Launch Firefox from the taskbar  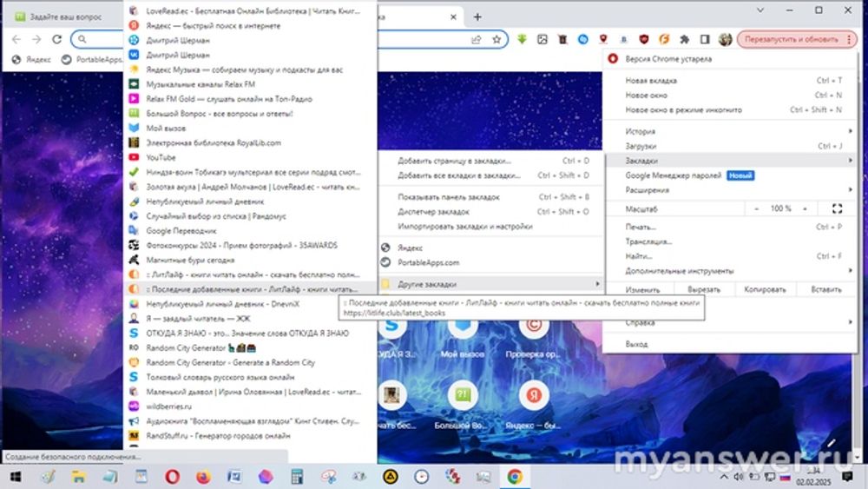tap(203, 476)
